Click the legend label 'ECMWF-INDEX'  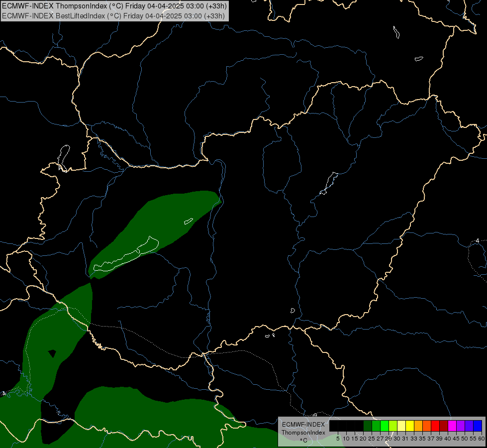[x=303, y=425]
